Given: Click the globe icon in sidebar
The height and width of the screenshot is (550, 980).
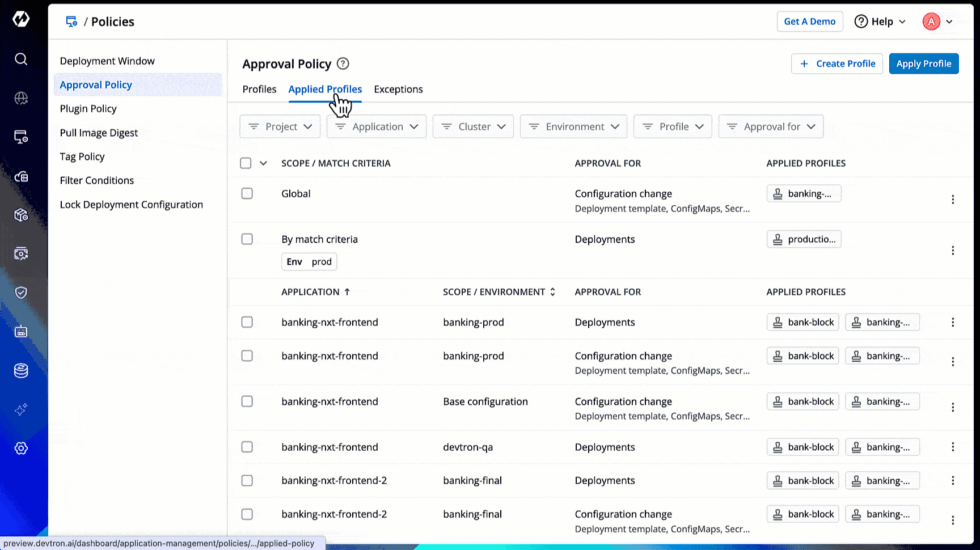Looking at the screenshot, I should pos(21,98).
